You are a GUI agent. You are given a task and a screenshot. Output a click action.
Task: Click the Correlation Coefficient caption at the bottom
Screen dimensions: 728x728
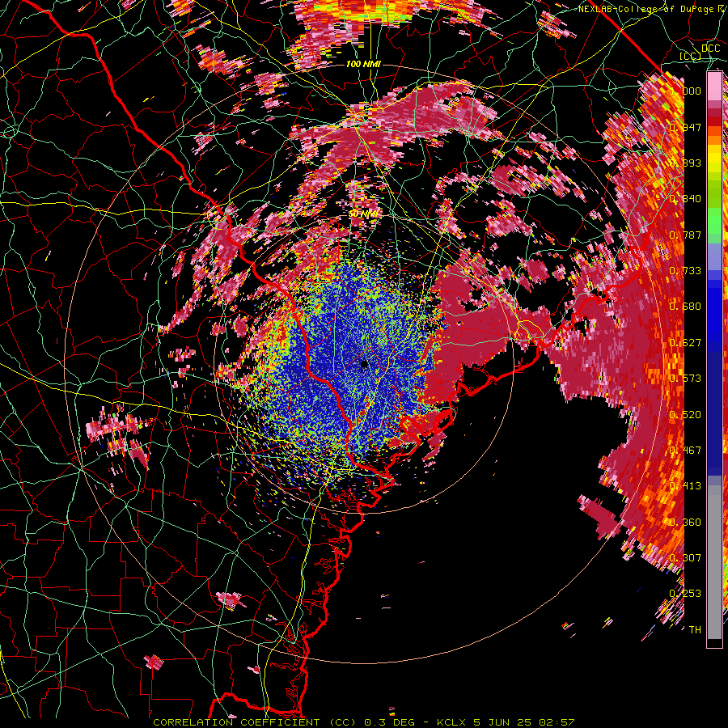click(364, 722)
